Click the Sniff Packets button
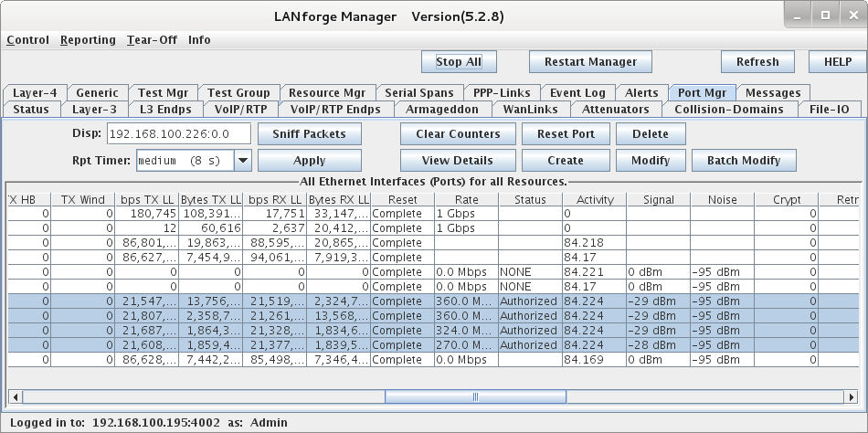The width and height of the screenshot is (868, 433). point(310,133)
